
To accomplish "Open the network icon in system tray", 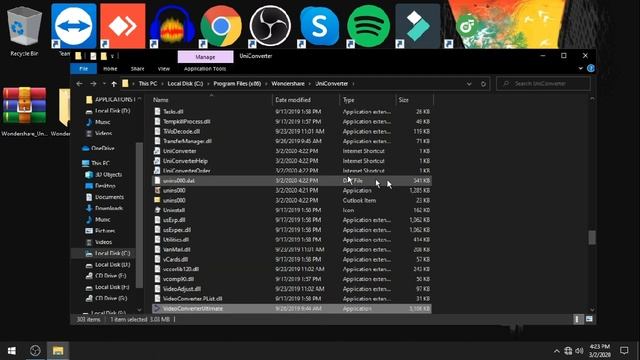I will point(568,351).
